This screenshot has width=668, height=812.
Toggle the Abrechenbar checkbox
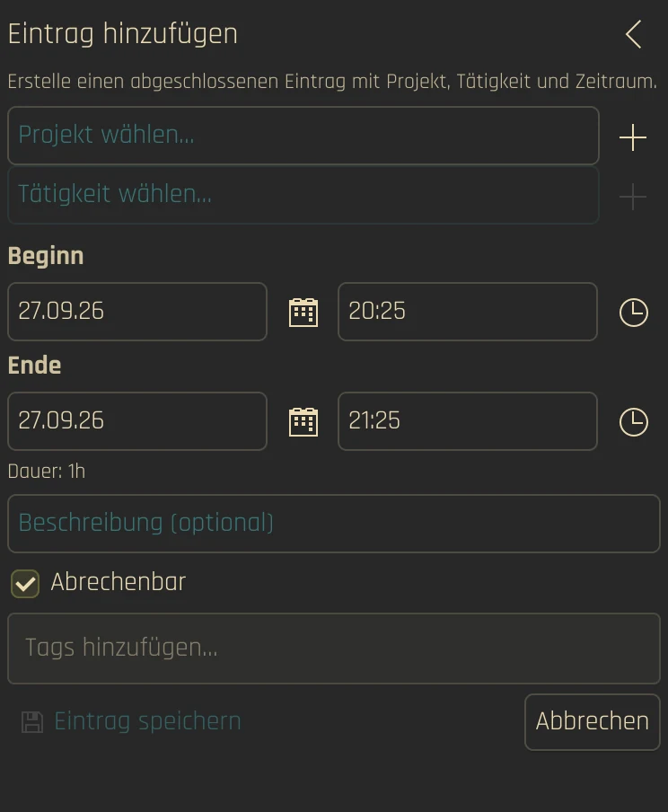coord(25,584)
